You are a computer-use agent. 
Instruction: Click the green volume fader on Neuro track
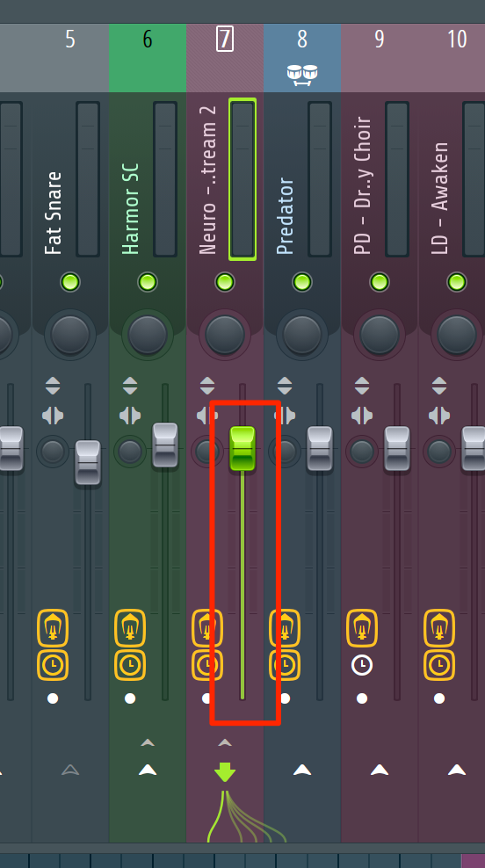(242, 448)
